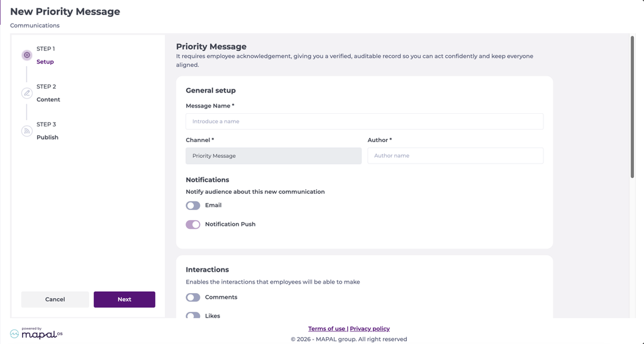Switch on the Likes toggle
This screenshot has width=644, height=344.
(x=193, y=315)
